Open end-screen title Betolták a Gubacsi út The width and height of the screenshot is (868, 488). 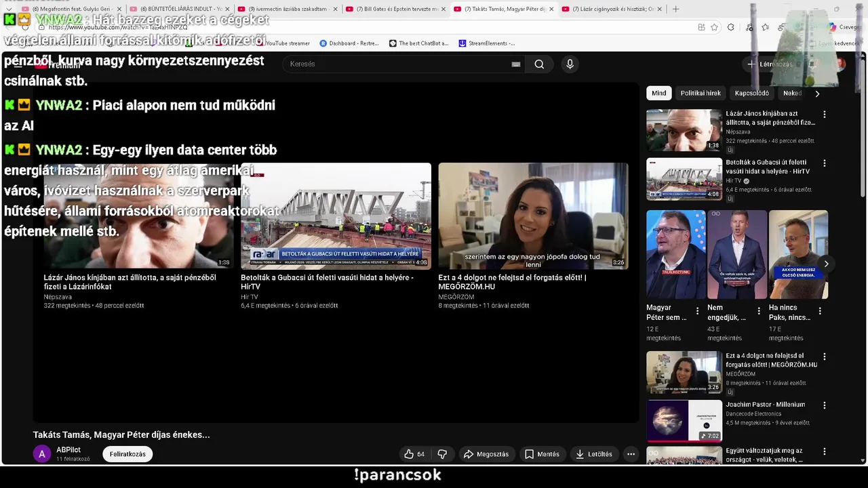327,282
